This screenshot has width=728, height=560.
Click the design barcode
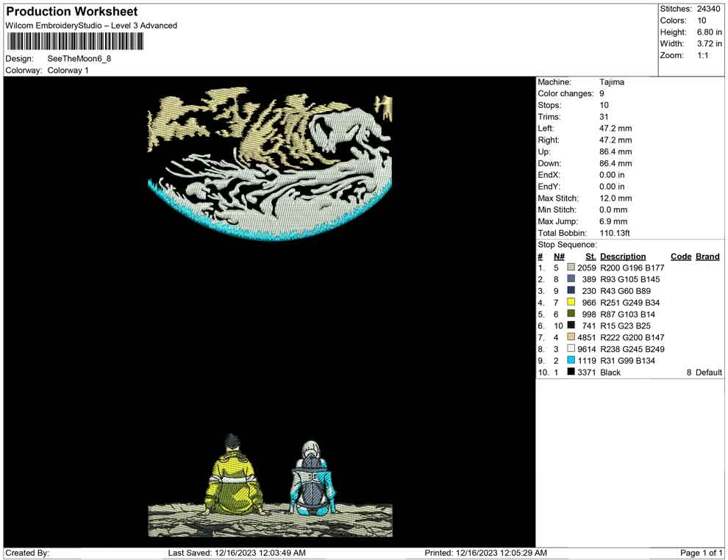coord(75,42)
